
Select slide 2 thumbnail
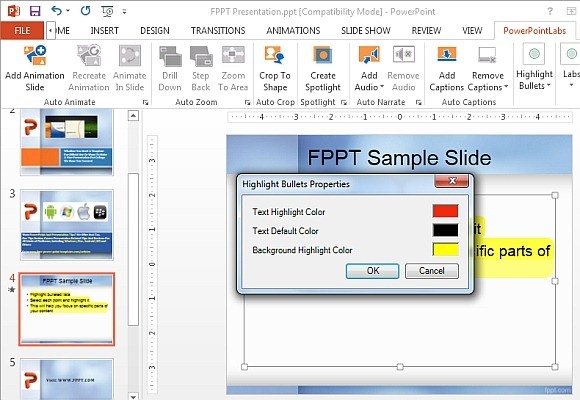[67, 142]
